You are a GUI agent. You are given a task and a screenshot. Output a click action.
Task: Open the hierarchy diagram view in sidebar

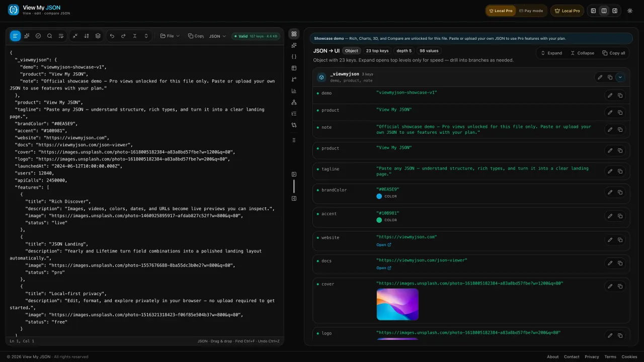[x=294, y=102]
